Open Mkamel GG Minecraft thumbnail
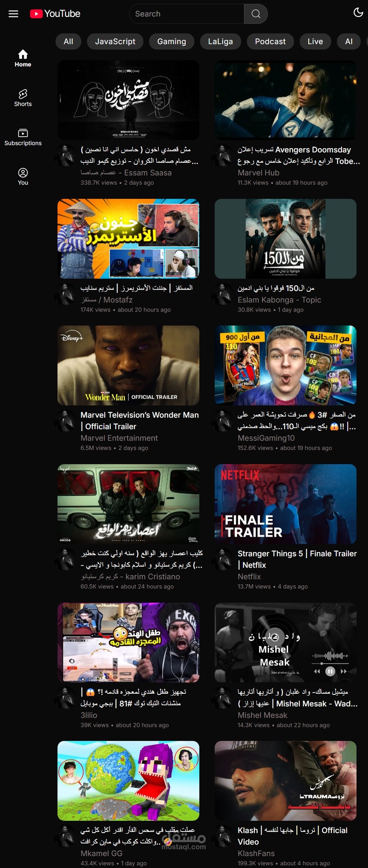The image size is (368, 868). [128, 781]
